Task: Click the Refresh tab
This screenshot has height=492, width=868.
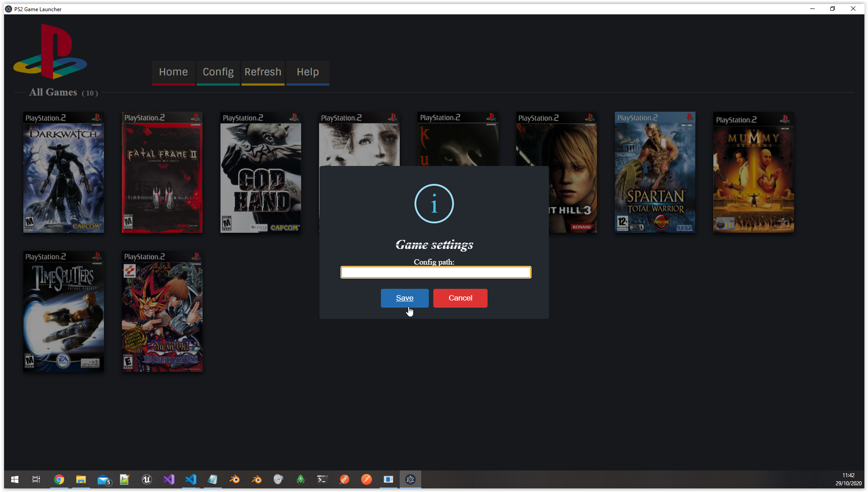Action: tap(263, 72)
